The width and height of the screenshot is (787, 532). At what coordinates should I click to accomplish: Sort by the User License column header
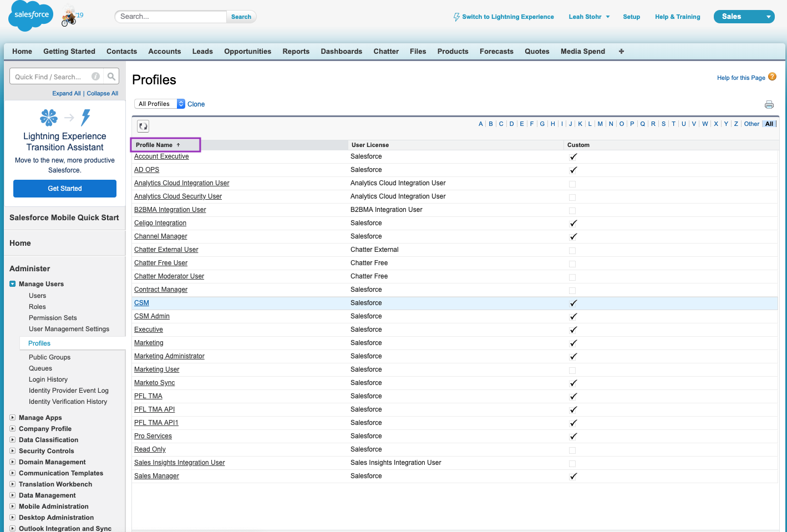[x=370, y=145]
